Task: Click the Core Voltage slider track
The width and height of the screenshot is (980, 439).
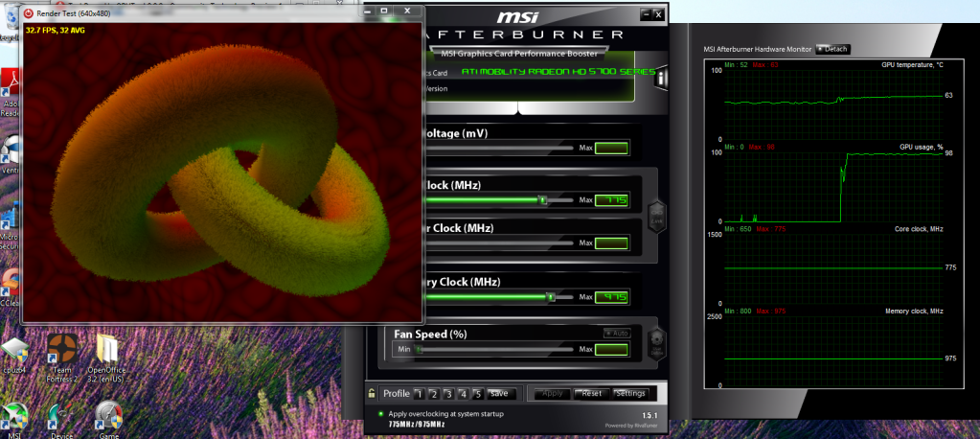Action: coord(498,149)
